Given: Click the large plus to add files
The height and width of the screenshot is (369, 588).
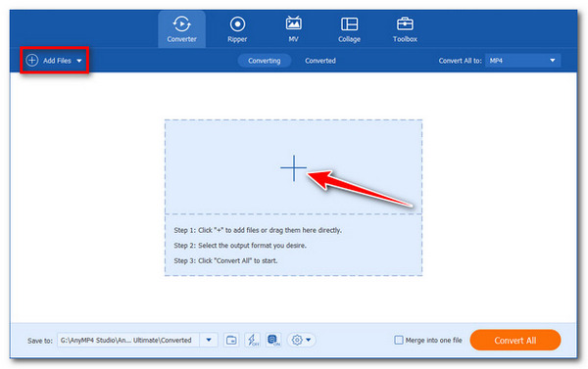Looking at the screenshot, I should (x=293, y=168).
